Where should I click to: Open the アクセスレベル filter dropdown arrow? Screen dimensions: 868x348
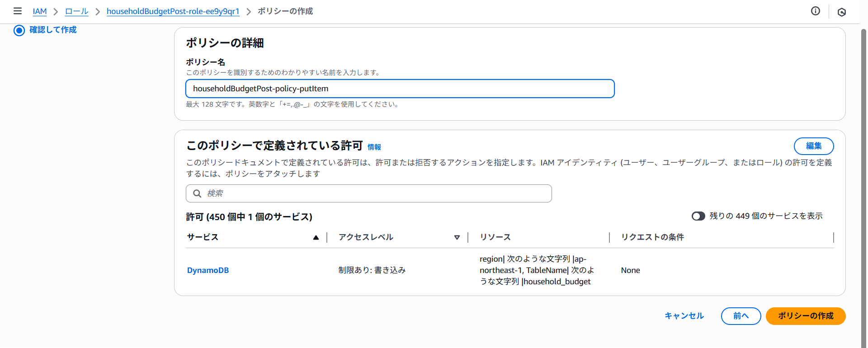[457, 238]
